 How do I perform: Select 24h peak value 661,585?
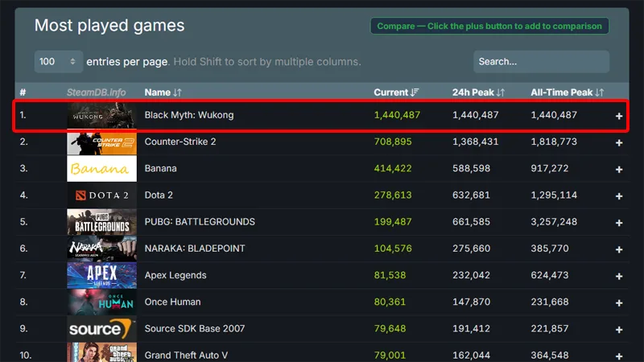[471, 222]
